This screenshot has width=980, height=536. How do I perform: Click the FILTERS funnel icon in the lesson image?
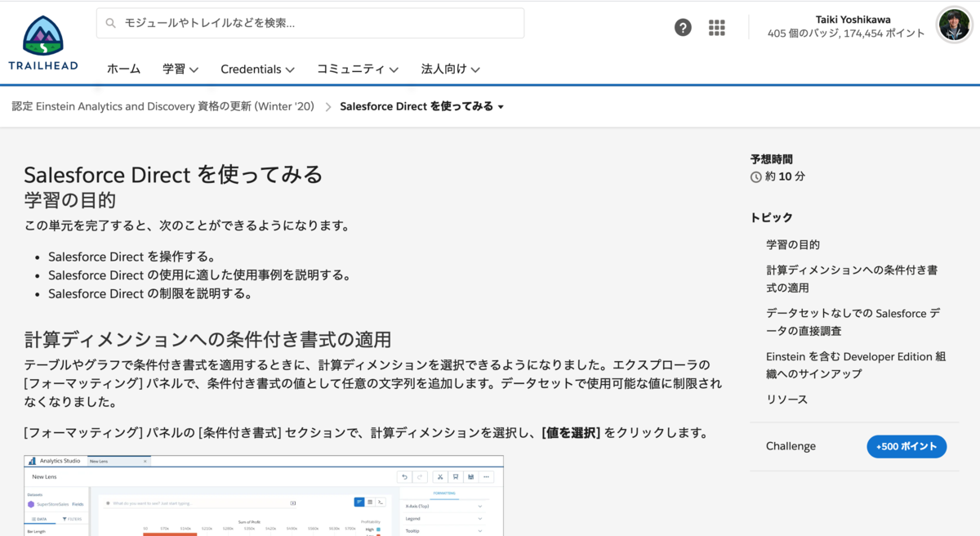(x=65, y=519)
